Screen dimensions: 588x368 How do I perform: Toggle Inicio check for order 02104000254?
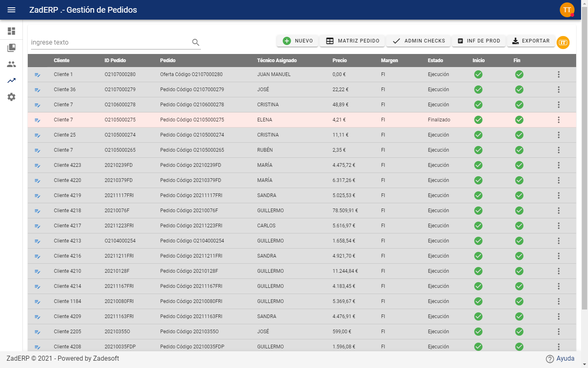coord(478,241)
